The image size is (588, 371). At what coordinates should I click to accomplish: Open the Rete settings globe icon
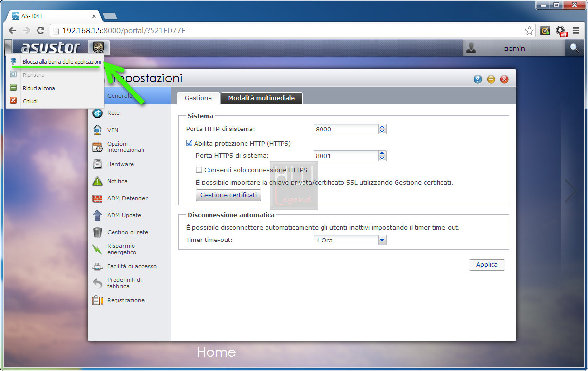[x=97, y=113]
